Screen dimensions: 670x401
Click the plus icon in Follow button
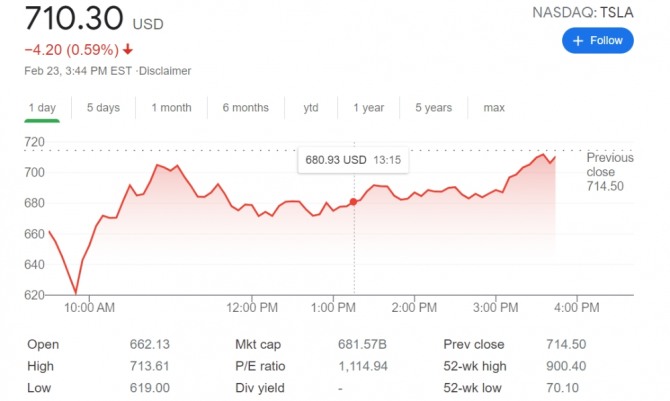click(x=579, y=41)
